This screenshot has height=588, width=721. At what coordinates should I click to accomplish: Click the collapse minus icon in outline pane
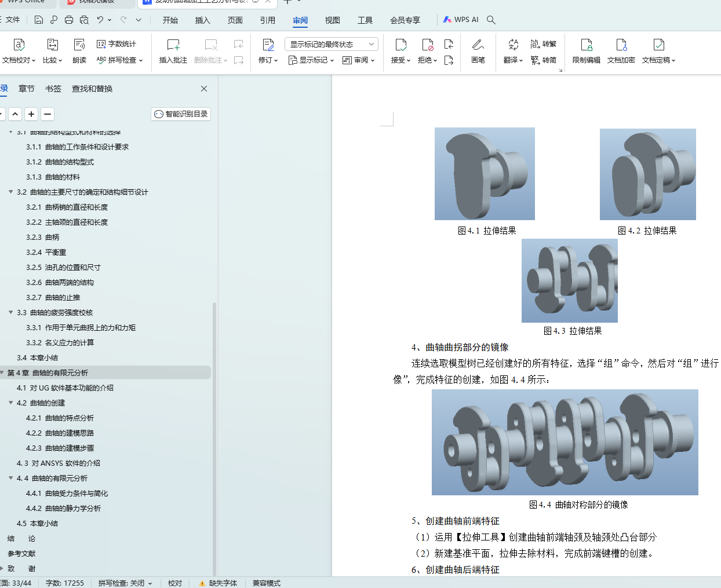(48, 114)
